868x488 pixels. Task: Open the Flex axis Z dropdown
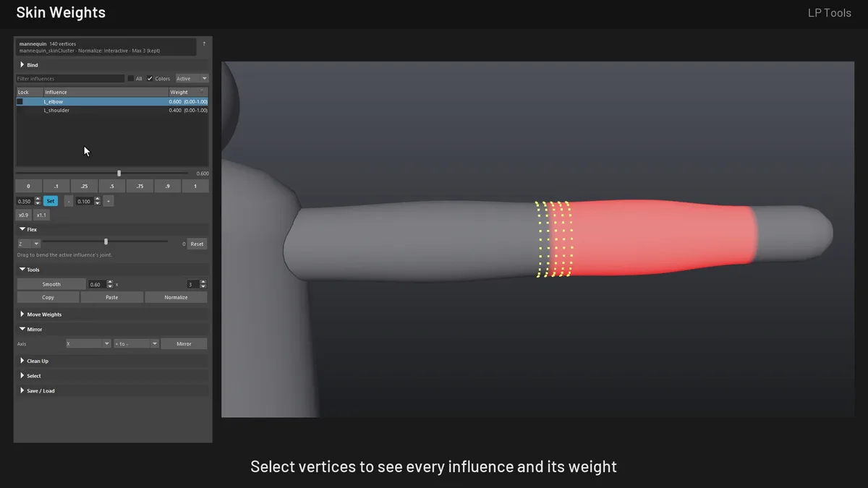(28, 244)
